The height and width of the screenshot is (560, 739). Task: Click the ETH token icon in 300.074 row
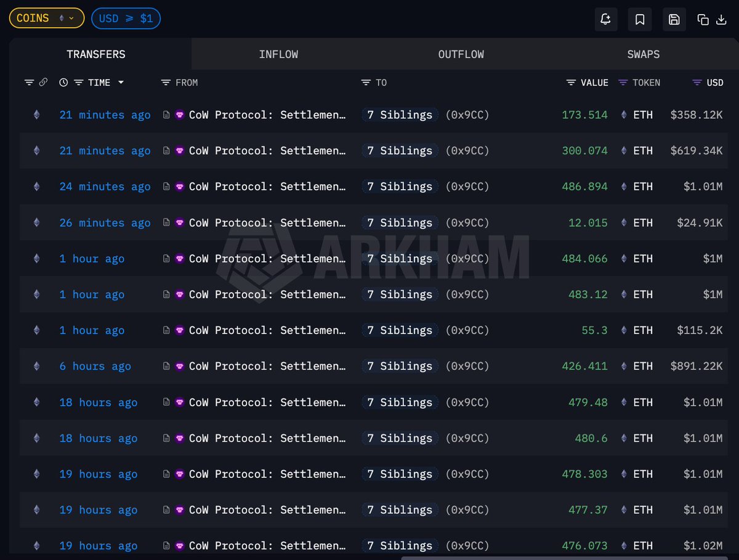coord(624,150)
